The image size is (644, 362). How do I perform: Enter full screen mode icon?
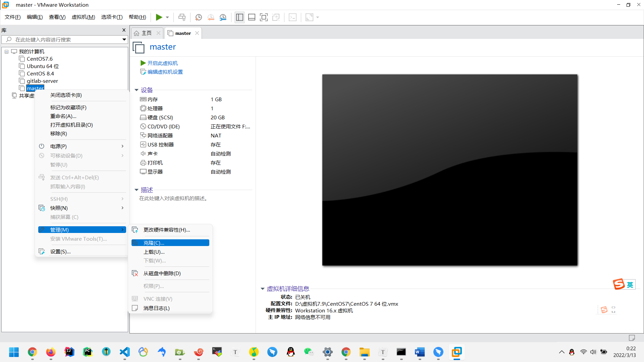pyautogui.click(x=264, y=17)
